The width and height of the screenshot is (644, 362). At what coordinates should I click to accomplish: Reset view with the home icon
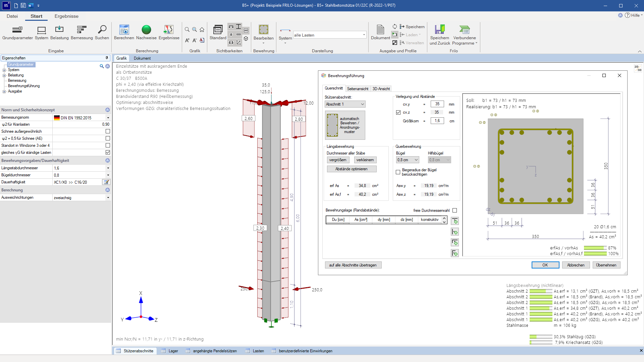tap(202, 30)
